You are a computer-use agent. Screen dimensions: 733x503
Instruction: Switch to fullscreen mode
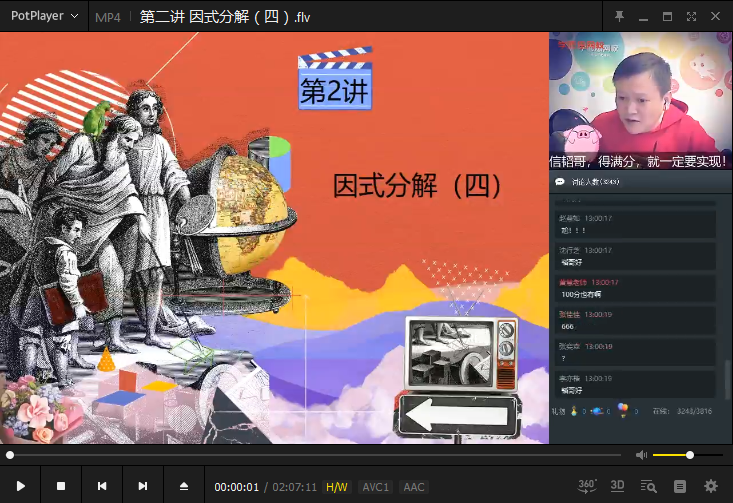(x=691, y=17)
